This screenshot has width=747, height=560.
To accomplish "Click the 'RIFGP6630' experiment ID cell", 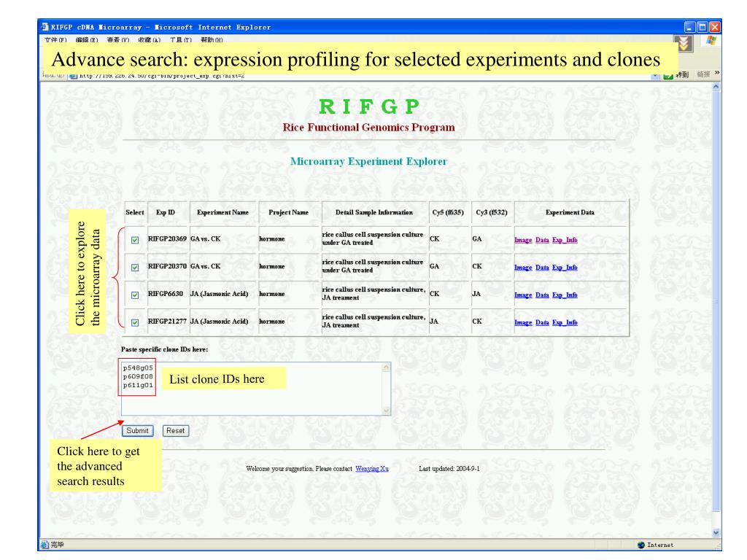I will tap(166, 294).
